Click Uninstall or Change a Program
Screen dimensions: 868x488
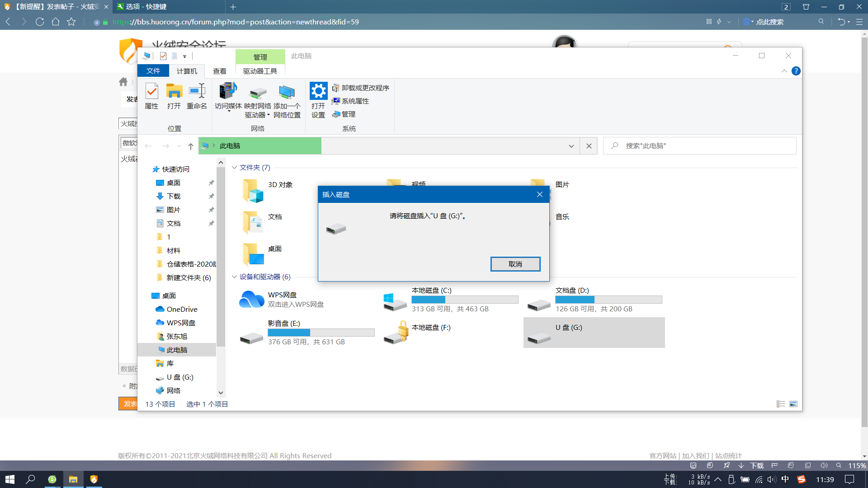(x=361, y=88)
